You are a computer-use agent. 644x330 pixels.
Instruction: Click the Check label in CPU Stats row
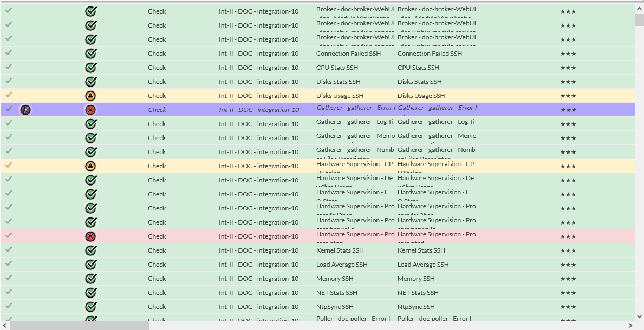[x=157, y=68]
